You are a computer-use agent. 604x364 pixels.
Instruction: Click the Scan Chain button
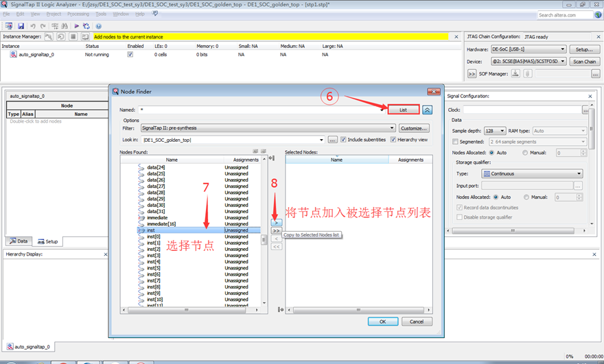(x=584, y=62)
